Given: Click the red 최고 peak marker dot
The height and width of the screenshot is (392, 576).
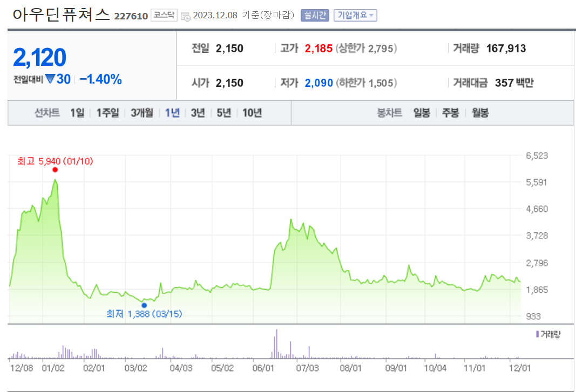Looking at the screenshot, I should [x=55, y=169].
